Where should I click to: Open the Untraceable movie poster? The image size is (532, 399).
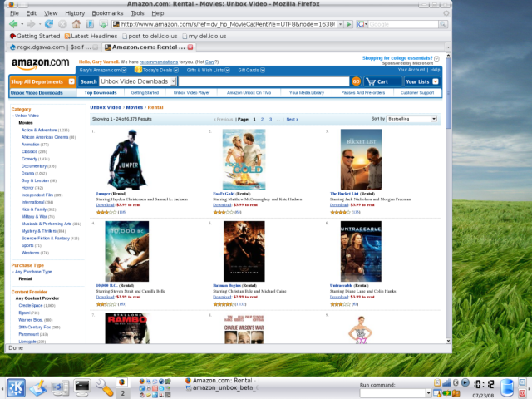coord(361,251)
